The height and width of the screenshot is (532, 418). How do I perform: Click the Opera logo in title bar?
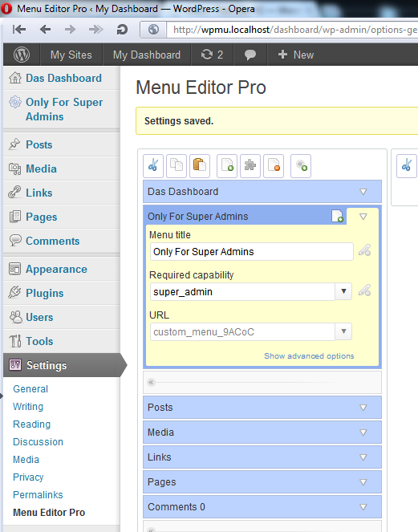coord(6,9)
